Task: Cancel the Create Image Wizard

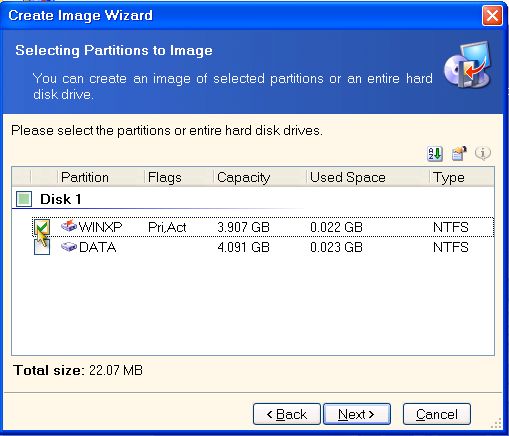Action: click(437, 414)
